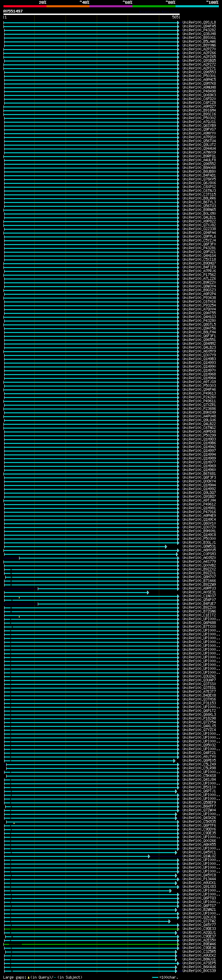The height and width of the screenshot is (980, 222).
Task: Select UniRef100_P93438 label
Action: [199, 298]
